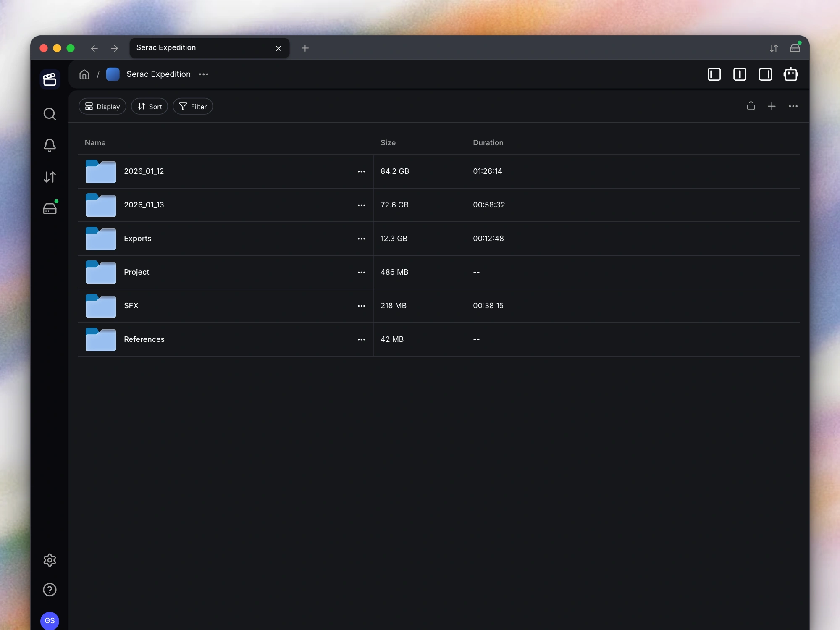840x630 pixels.
Task: Open options for Project folder
Action: (x=361, y=272)
